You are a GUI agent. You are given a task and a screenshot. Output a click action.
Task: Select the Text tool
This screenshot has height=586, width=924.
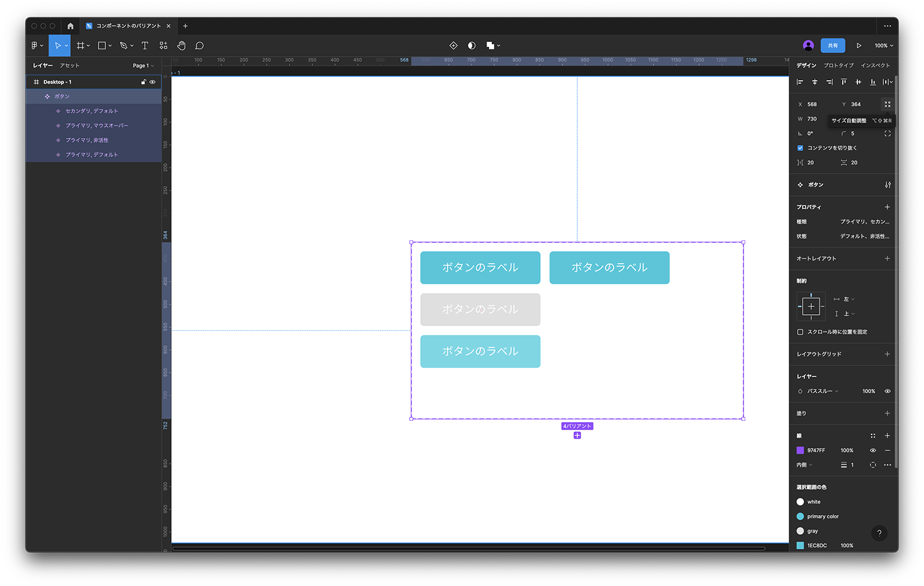[145, 46]
